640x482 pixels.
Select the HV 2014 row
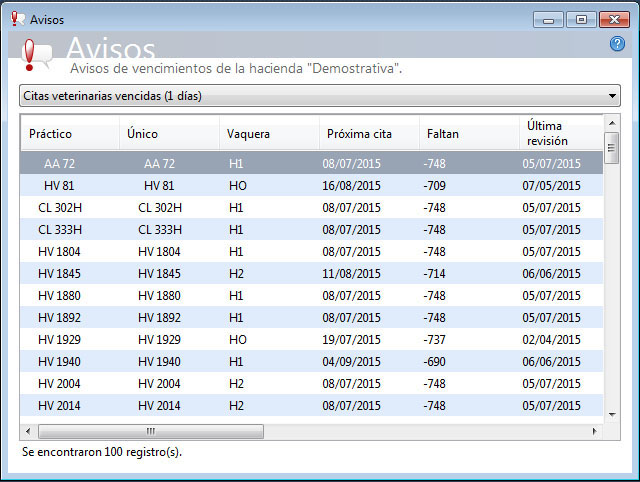tap(311, 406)
